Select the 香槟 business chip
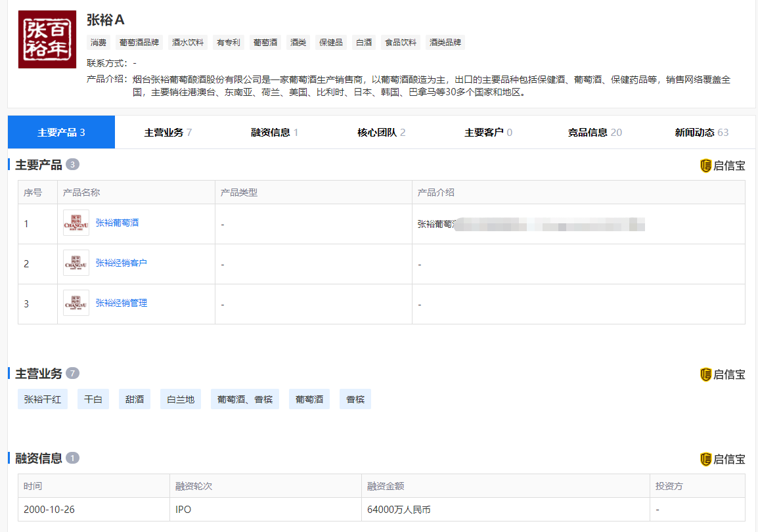Viewport: 758px width, 532px height. coord(355,399)
